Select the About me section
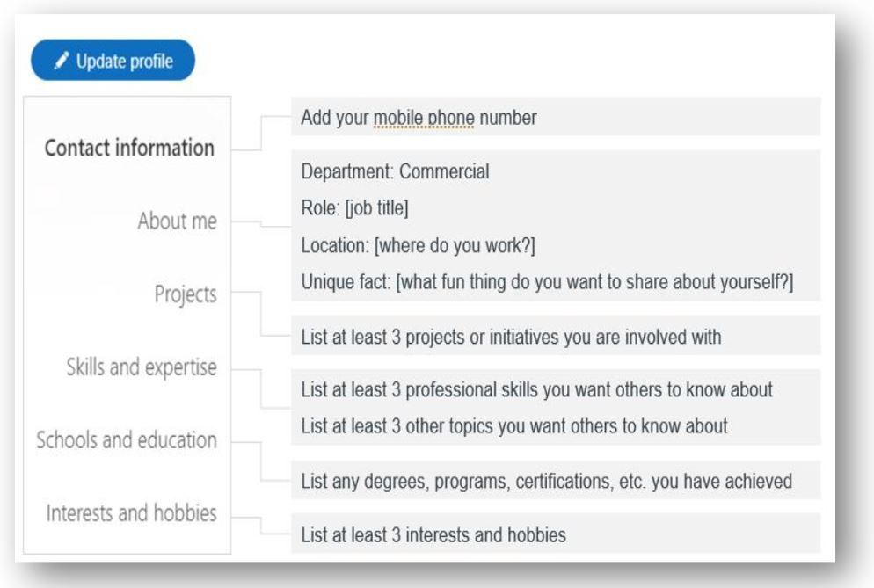Screen dimensions: 874x588 (x=178, y=221)
